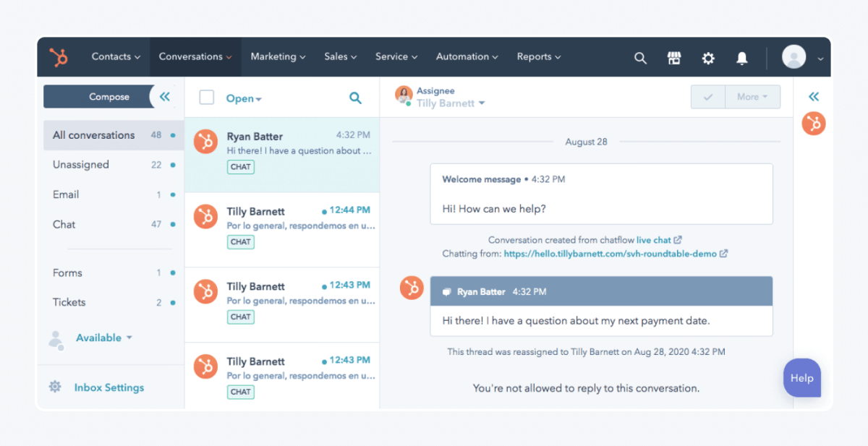Click external link icon after roundtable URL
The width and height of the screenshot is (868, 446).
point(723,254)
